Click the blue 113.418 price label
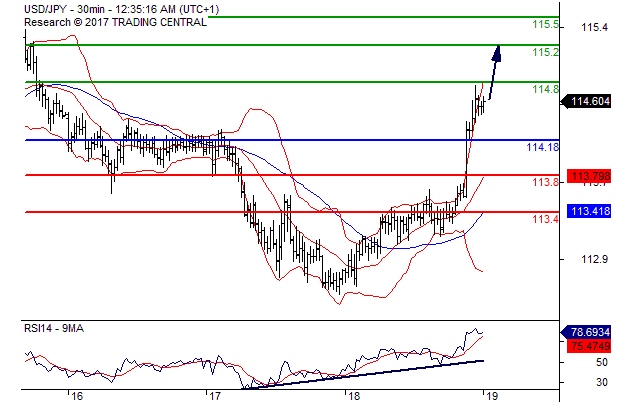627x412 pixels. (589, 211)
